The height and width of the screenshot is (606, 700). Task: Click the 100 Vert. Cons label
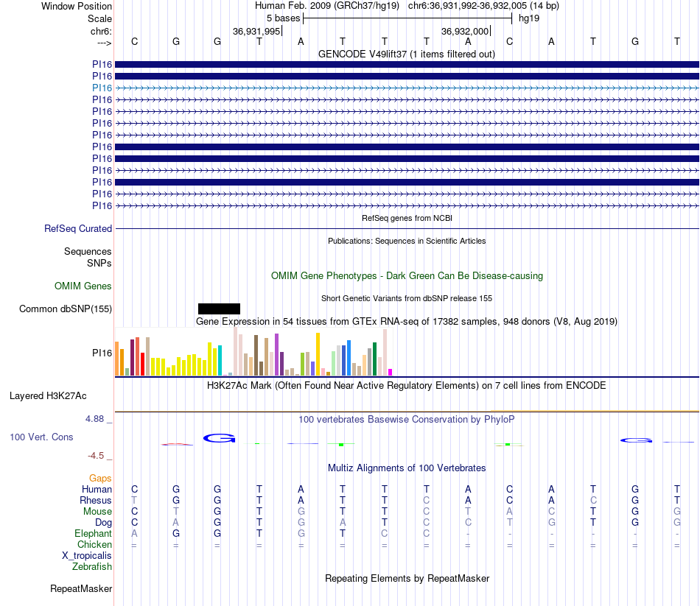(x=41, y=437)
